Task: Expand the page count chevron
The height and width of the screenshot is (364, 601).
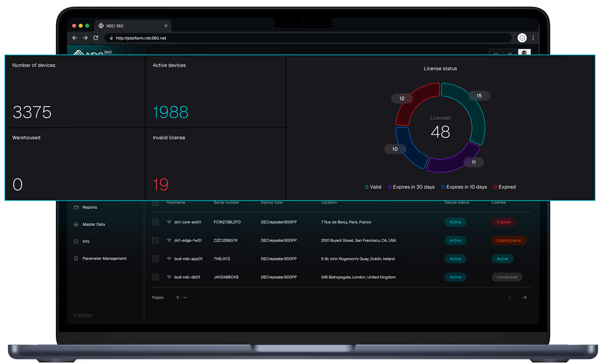Action: click(x=185, y=297)
